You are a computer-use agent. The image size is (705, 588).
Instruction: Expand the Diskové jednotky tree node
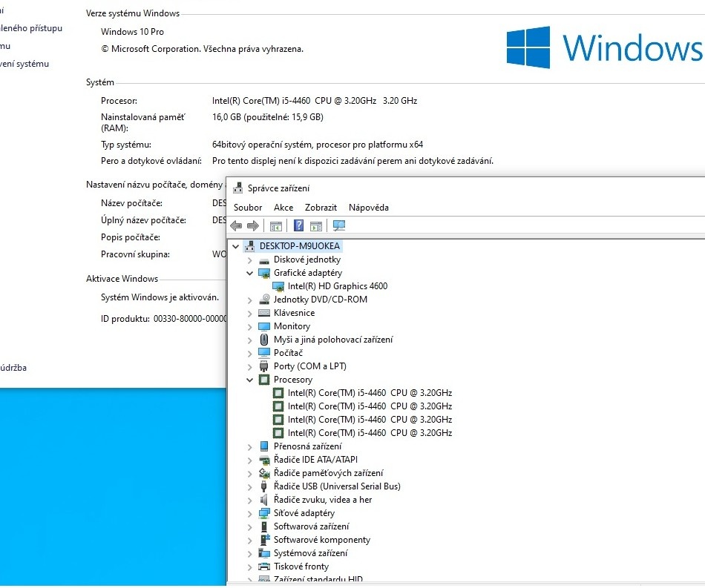pos(250,260)
